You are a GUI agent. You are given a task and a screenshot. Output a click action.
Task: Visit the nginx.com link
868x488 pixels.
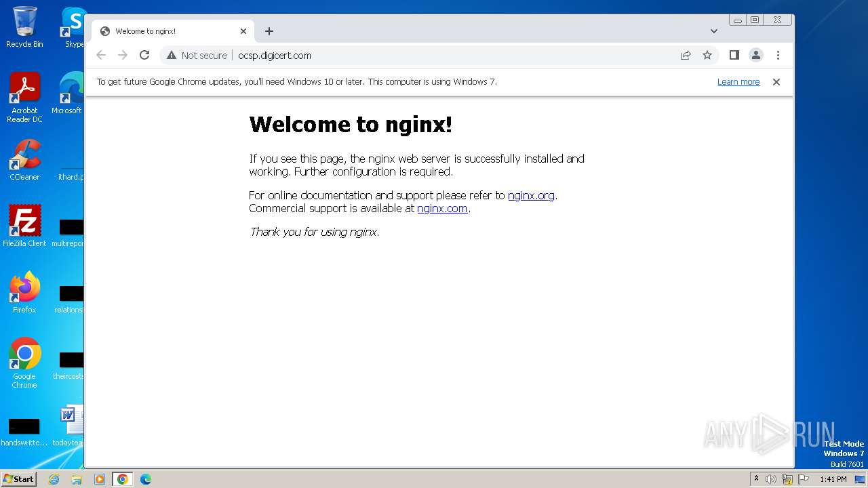click(x=442, y=208)
